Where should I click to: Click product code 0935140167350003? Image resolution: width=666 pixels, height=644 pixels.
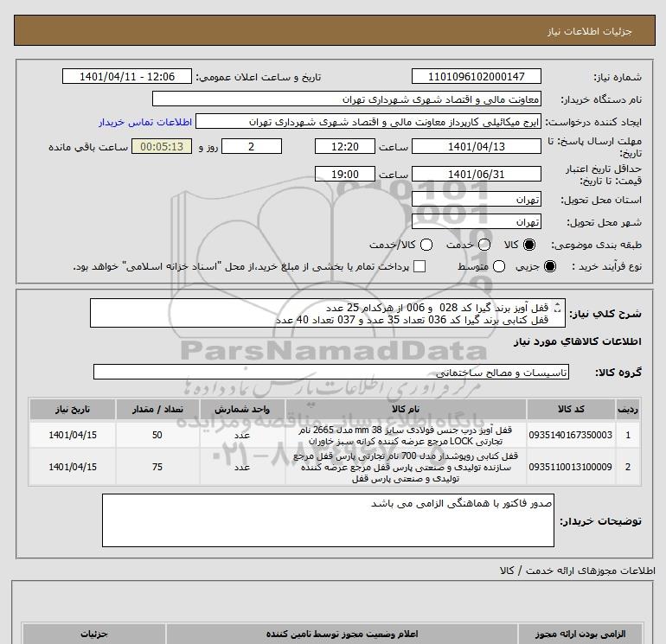click(571, 435)
